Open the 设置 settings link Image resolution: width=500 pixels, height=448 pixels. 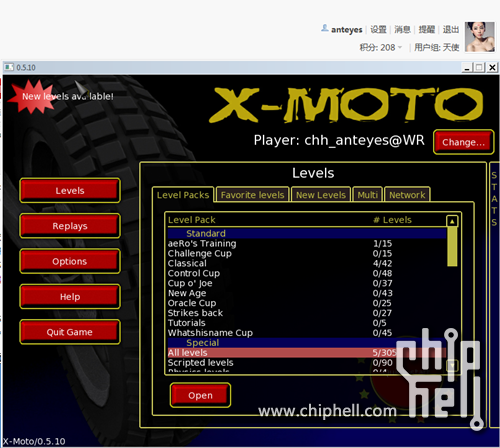click(x=378, y=30)
